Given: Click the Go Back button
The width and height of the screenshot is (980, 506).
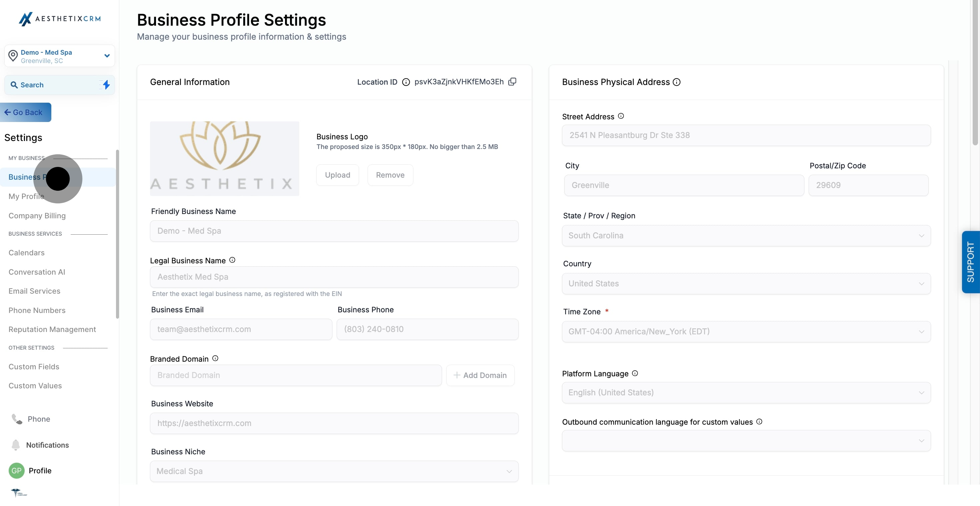Looking at the screenshot, I should [x=25, y=112].
